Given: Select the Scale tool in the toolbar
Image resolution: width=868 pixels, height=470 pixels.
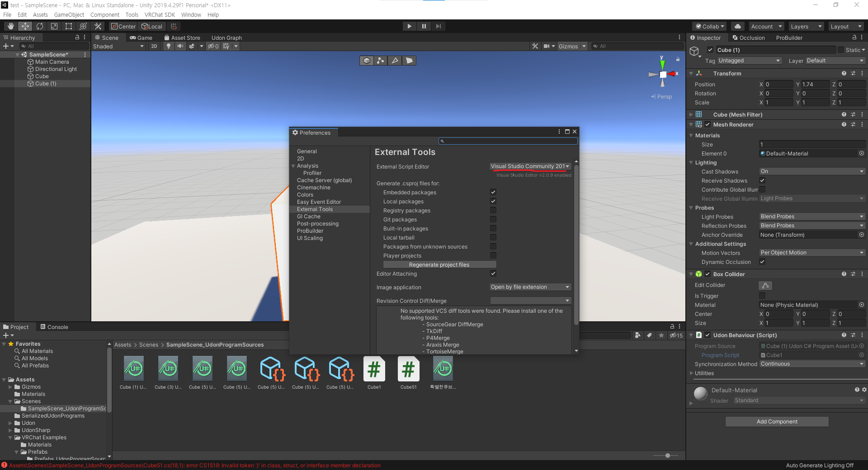Looking at the screenshot, I should 54,26.
